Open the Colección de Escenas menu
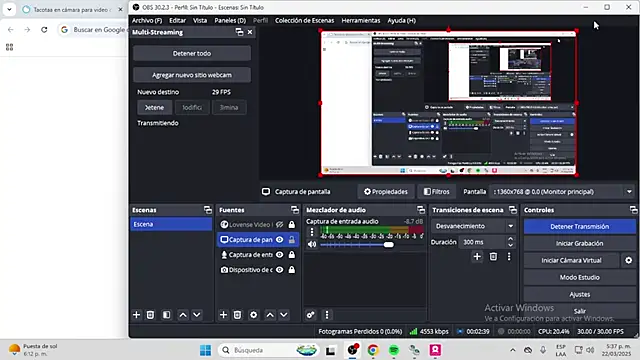The image size is (640, 360). [x=304, y=20]
